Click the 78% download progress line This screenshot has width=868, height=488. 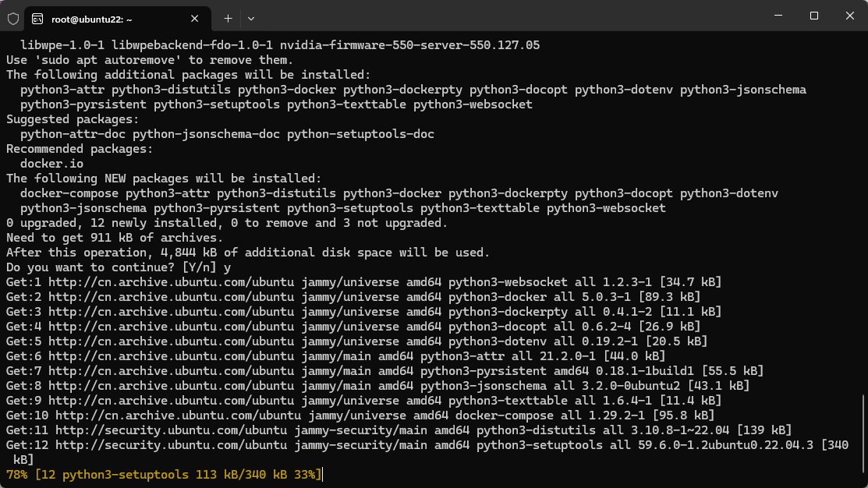click(164, 475)
